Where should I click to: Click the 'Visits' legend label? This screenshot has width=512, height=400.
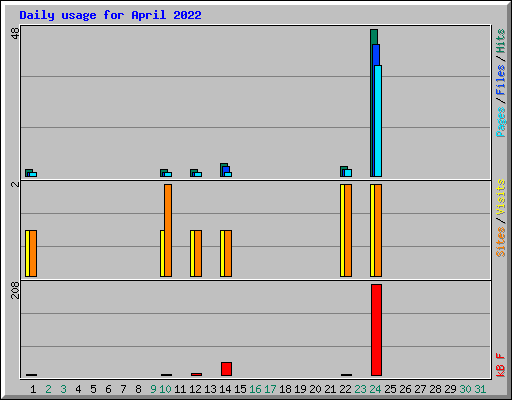(x=501, y=197)
